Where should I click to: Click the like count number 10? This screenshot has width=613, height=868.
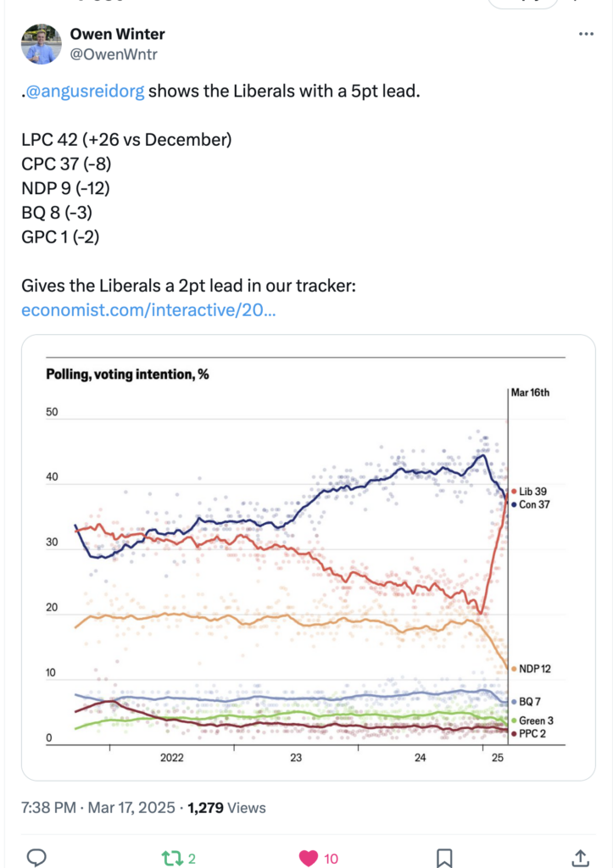tap(332, 859)
